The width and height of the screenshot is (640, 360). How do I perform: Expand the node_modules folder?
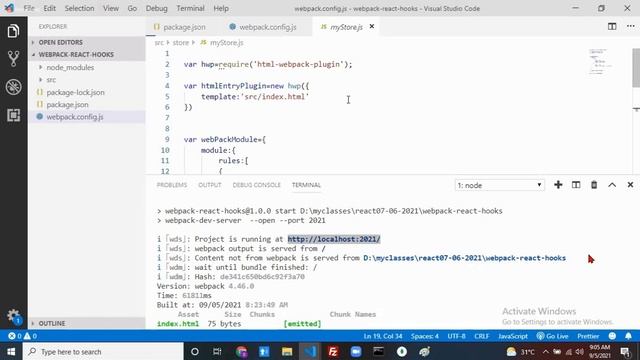[87, 67]
